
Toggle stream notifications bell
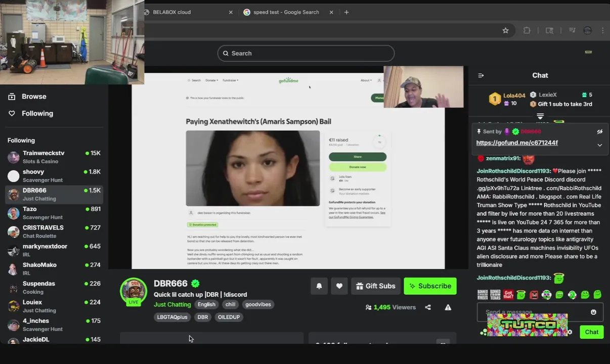tap(319, 286)
